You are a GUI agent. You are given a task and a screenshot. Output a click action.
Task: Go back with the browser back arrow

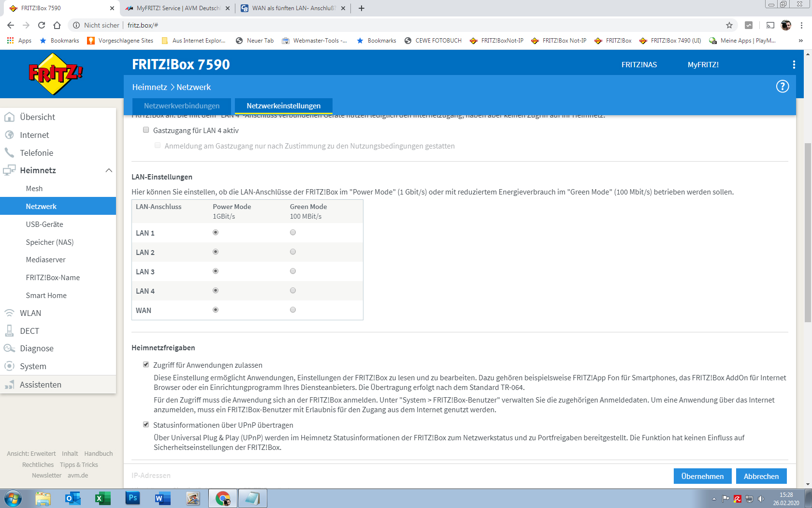pos(11,25)
